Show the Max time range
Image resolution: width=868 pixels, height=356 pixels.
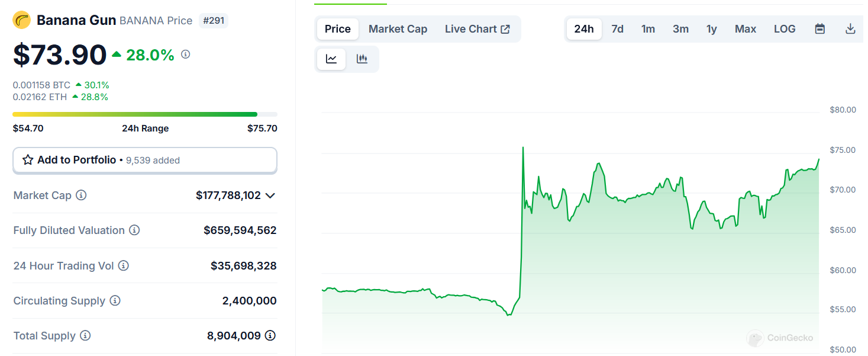click(746, 29)
